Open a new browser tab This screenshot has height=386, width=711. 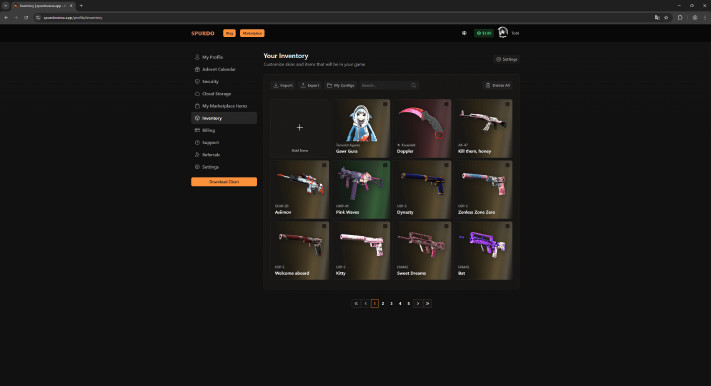[x=81, y=6]
